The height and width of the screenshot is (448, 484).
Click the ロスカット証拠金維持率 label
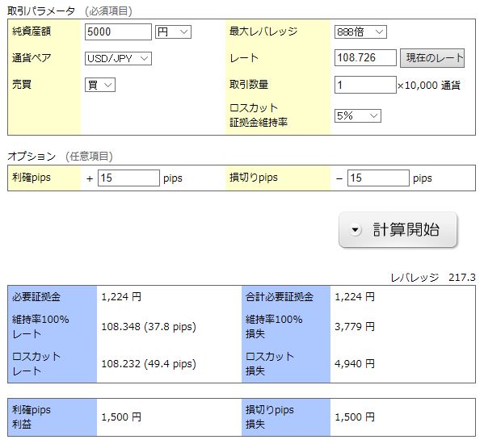(259, 115)
